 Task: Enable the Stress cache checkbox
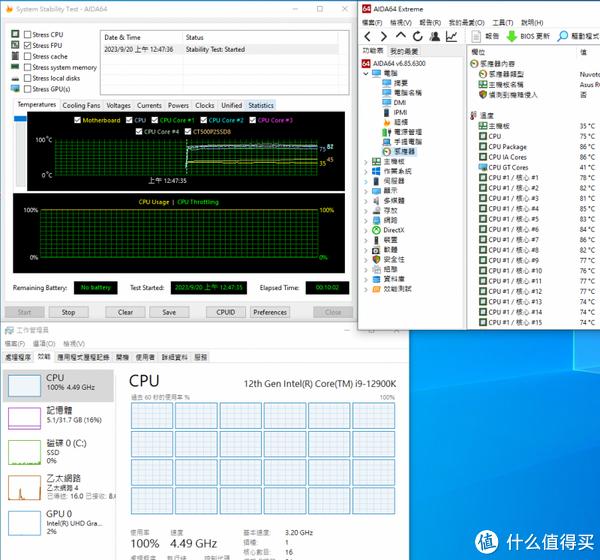28,56
